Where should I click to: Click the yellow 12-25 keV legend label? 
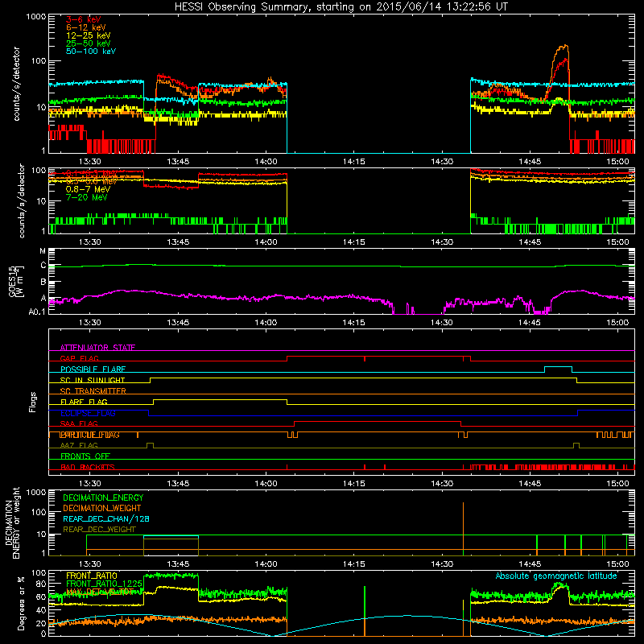pyautogui.click(x=88, y=35)
